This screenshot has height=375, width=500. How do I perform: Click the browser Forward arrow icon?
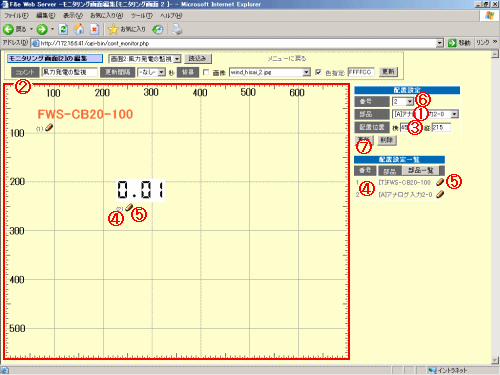42,30
